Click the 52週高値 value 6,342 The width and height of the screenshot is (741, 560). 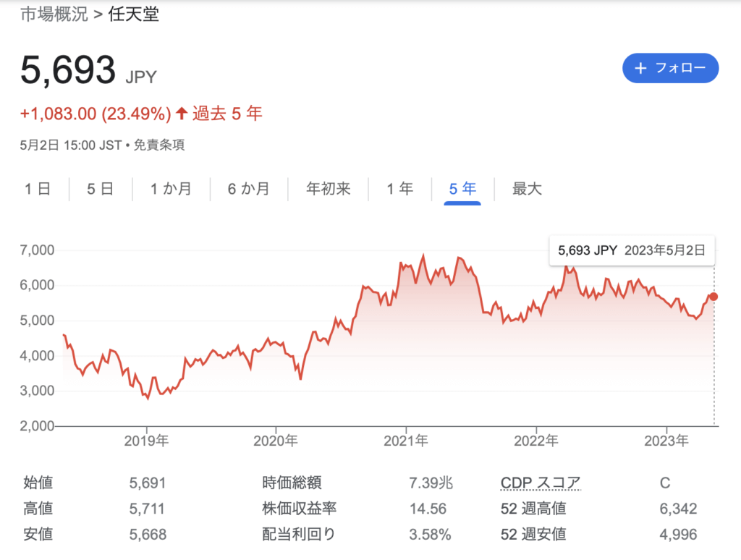click(x=678, y=509)
